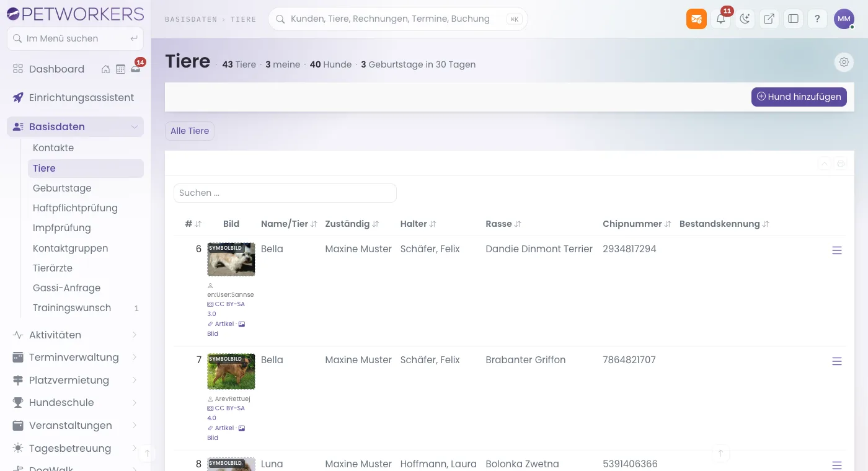Open the page settings gear icon
The image size is (868, 471).
(844, 62)
